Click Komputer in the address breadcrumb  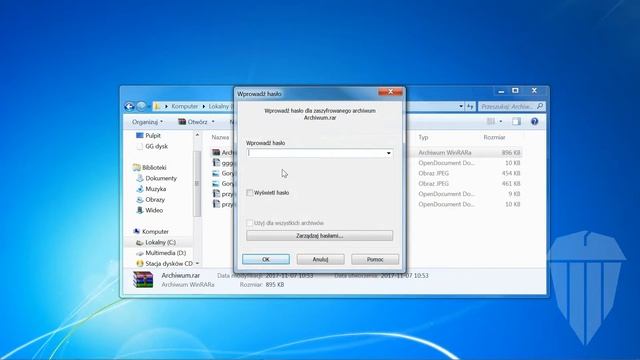(184, 106)
